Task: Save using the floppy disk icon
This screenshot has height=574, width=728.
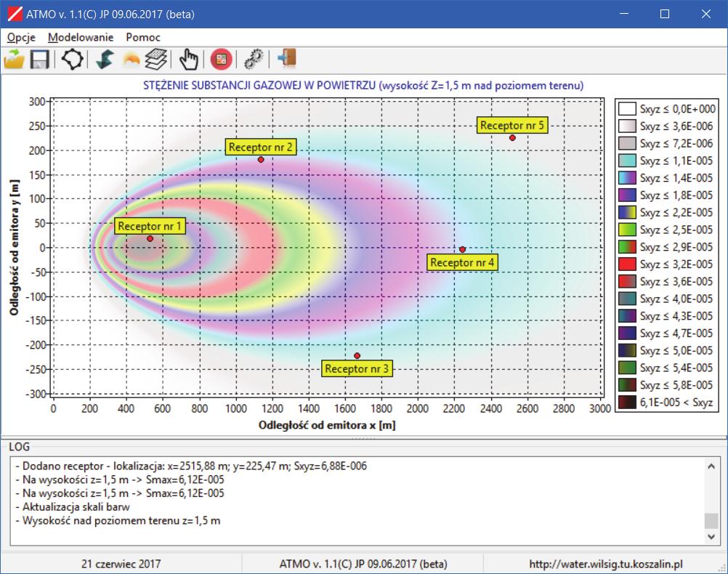Action: tap(40, 60)
